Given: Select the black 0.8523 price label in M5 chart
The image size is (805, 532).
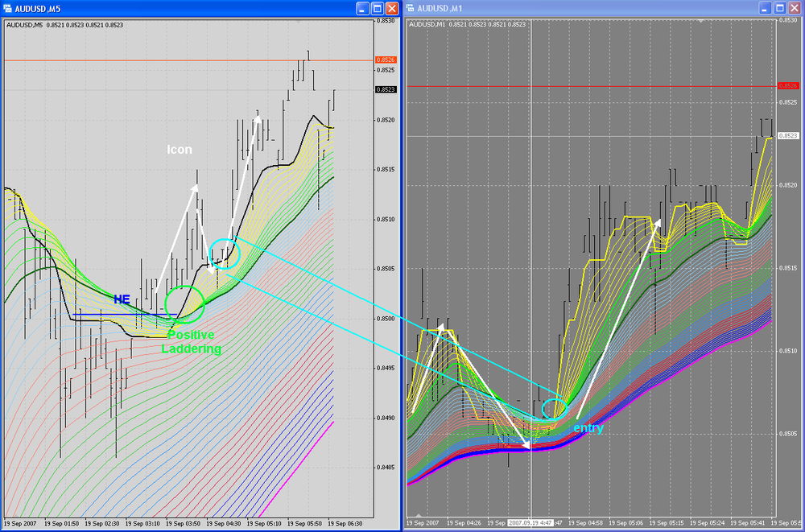Looking at the screenshot, I should [x=386, y=89].
